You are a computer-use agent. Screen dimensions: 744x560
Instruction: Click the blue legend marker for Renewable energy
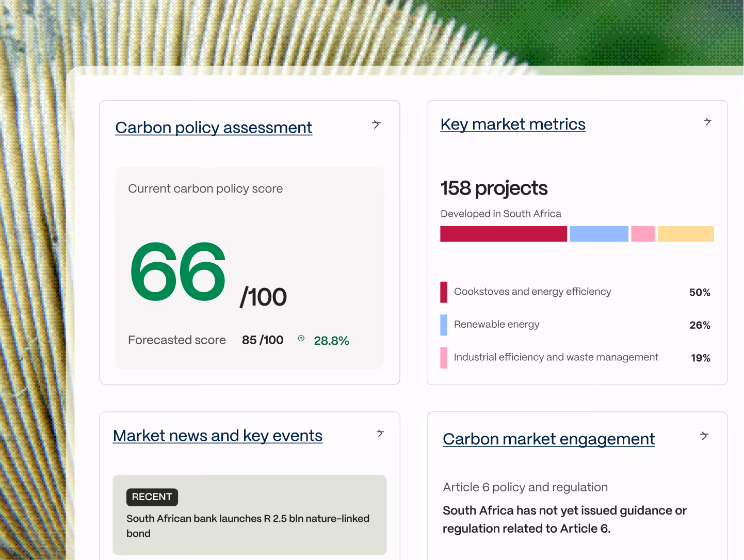pos(444,325)
